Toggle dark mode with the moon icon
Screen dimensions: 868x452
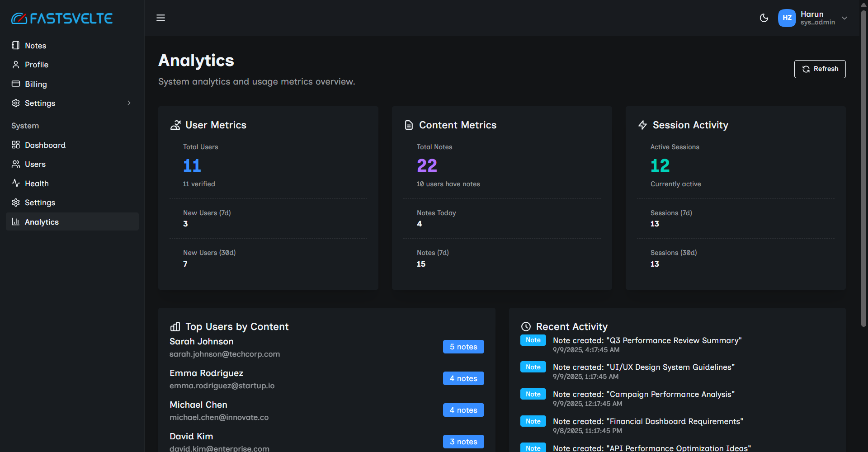[764, 18]
